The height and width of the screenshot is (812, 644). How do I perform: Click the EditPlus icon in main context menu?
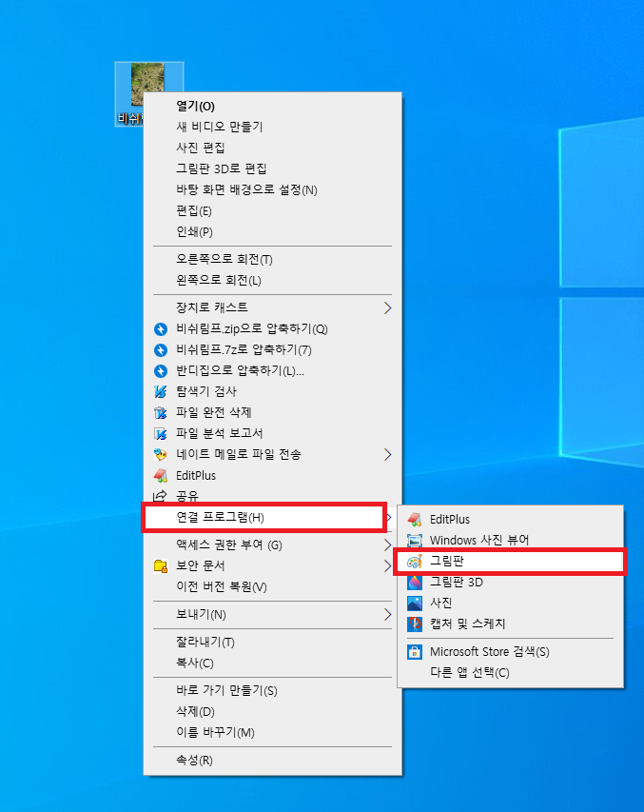(161, 475)
